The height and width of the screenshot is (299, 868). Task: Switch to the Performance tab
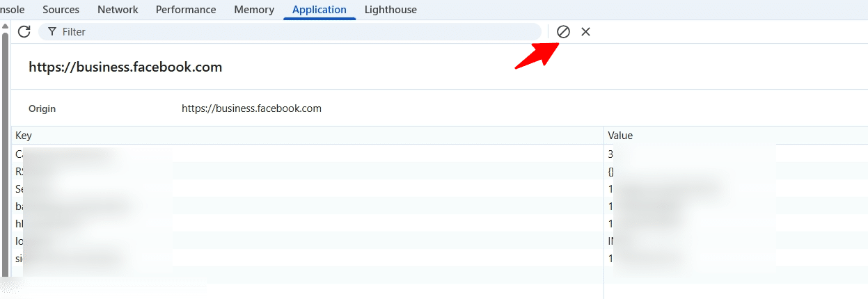coord(186,10)
